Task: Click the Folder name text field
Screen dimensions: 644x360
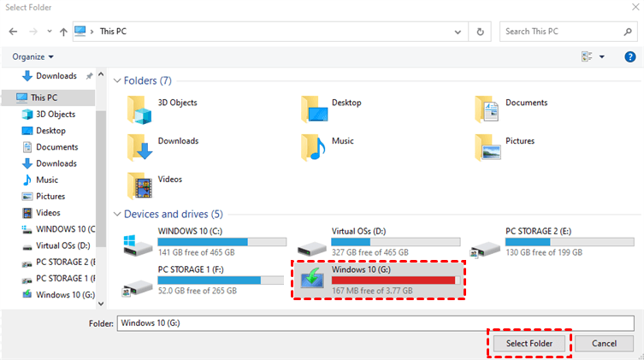Action: pos(375,323)
